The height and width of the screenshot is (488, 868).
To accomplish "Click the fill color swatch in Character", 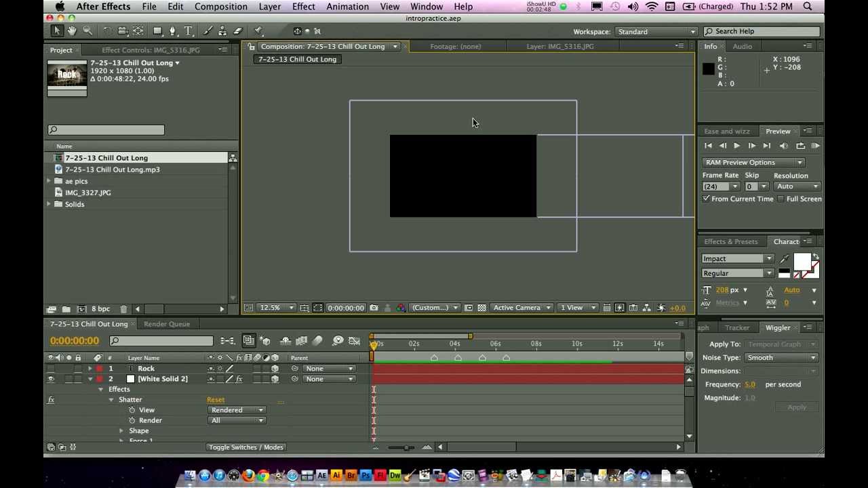I will (802, 262).
